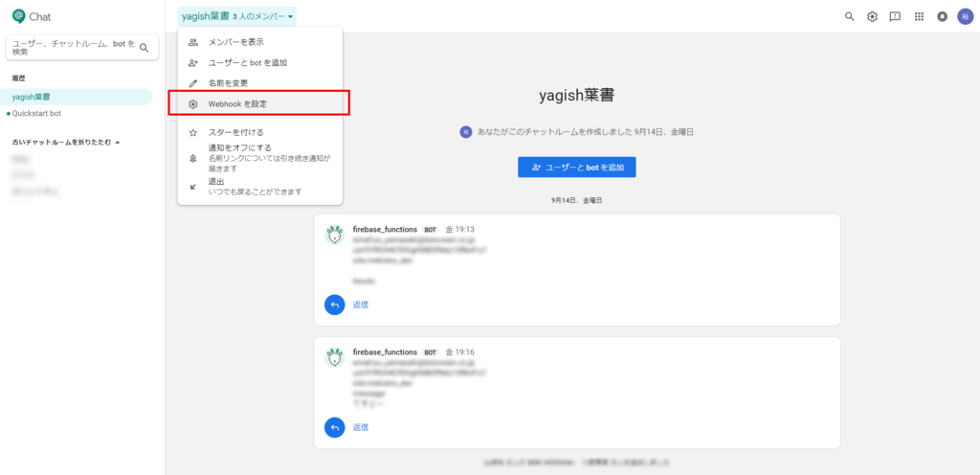Click the BOT badge on the 19:16 message
Image resolution: width=980 pixels, height=475 pixels.
click(x=431, y=351)
